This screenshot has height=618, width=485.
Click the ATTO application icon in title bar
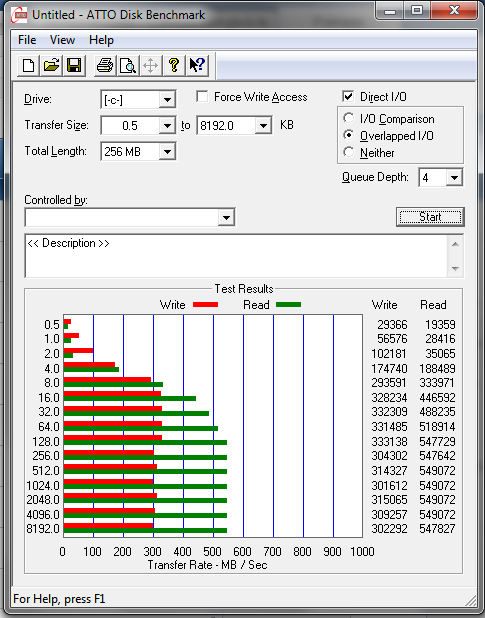click(x=19, y=15)
